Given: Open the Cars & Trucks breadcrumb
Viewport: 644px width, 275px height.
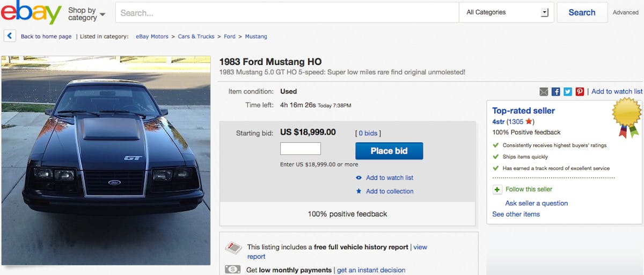Looking at the screenshot, I should pos(196,37).
